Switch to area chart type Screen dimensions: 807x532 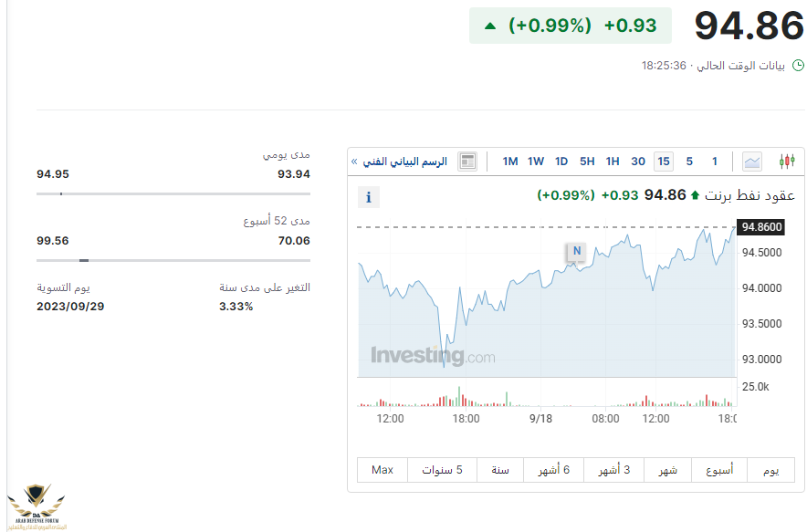[x=752, y=162]
